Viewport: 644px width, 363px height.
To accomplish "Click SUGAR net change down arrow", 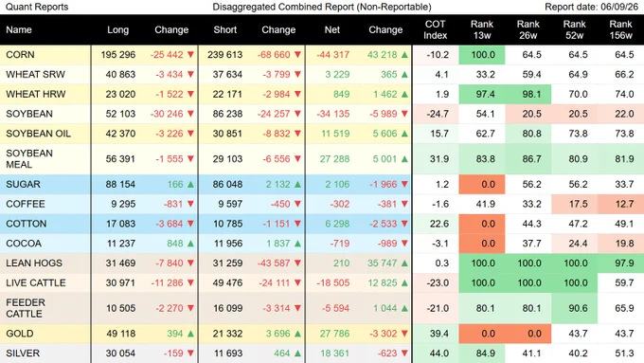I will pos(404,184).
